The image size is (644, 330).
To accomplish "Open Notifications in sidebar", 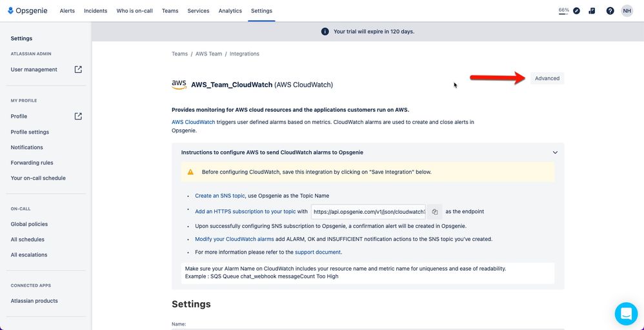I will pyautogui.click(x=26, y=147).
